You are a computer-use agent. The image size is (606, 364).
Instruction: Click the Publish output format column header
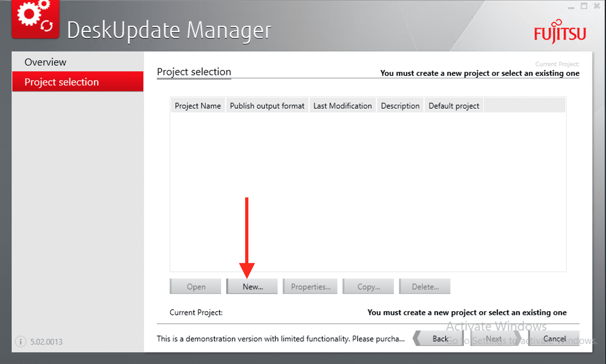[267, 106]
